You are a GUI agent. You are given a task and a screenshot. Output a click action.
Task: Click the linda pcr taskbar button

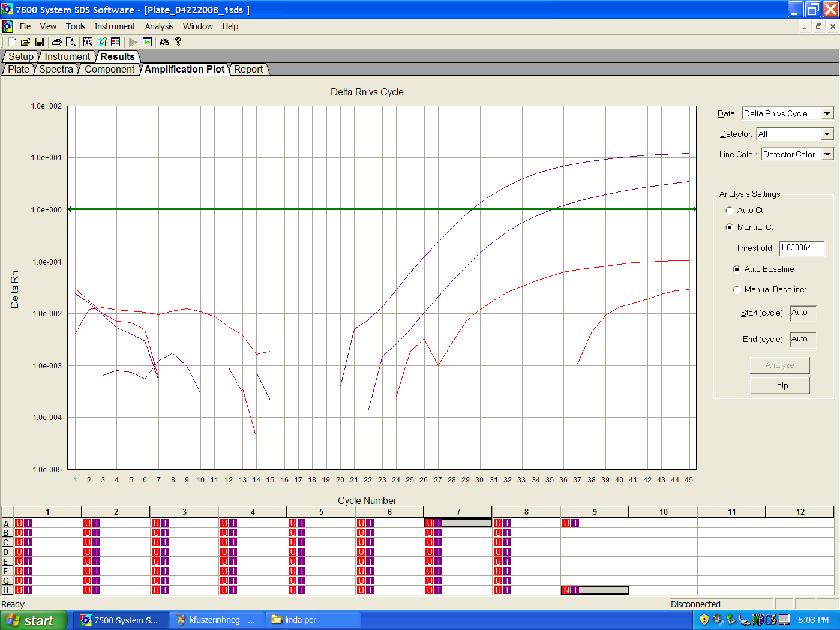[314, 620]
